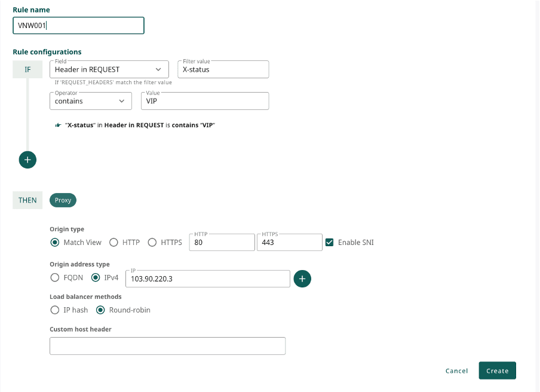This screenshot has height=392, width=540.
Task: Click the Proxy action chip
Action: point(63,200)
